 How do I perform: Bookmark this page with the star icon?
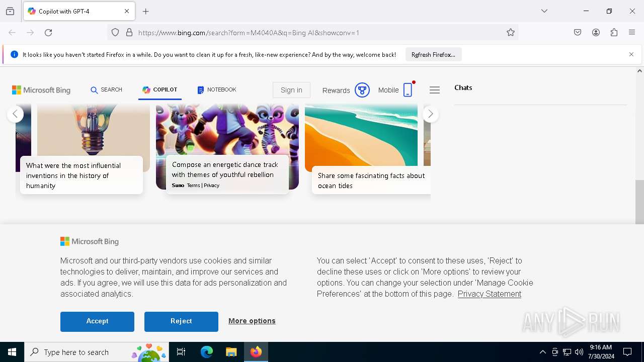coord(511,33)
